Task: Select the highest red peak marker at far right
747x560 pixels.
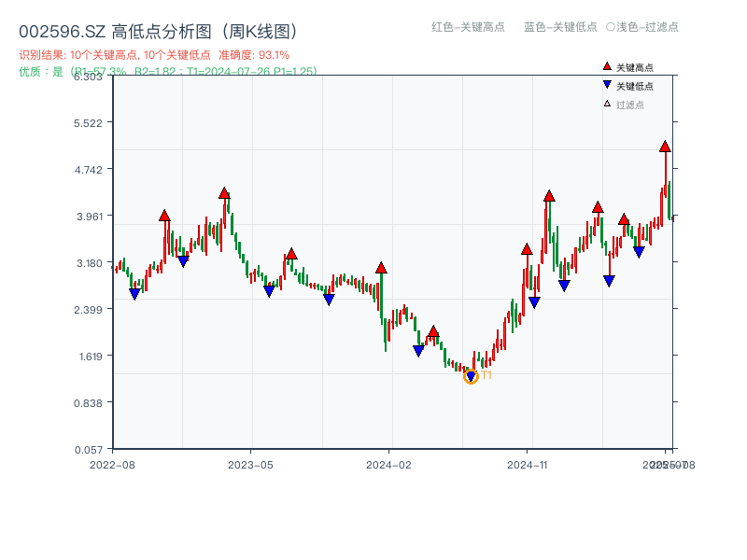Action: (x=665, y=147)
